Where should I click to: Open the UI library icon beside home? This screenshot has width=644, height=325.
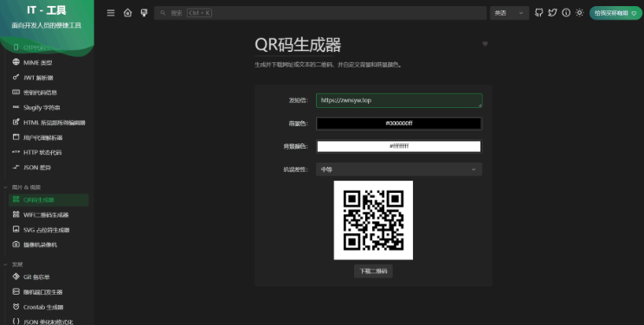point(145,13)
